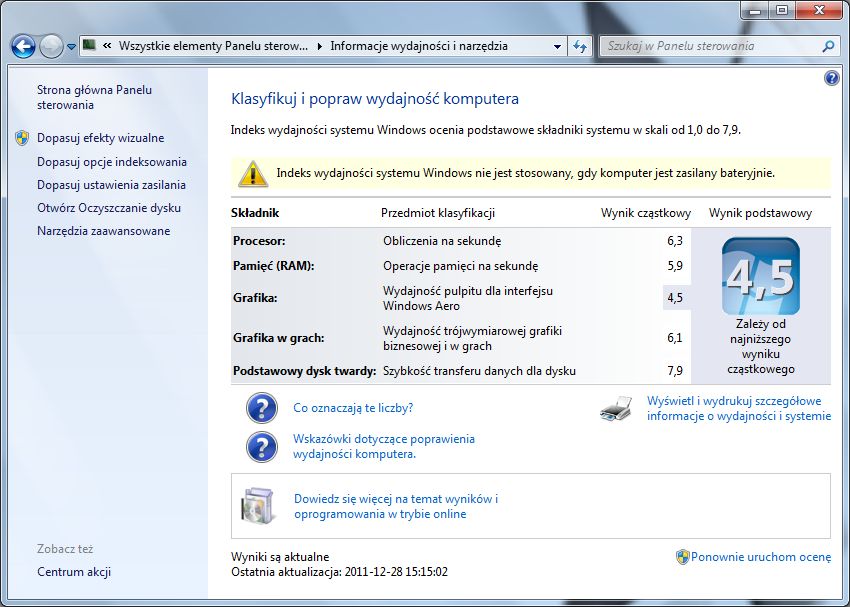Viewport: 850px width, 607px height.
Task: Click the software box icon
Action: tap(258, 506)
